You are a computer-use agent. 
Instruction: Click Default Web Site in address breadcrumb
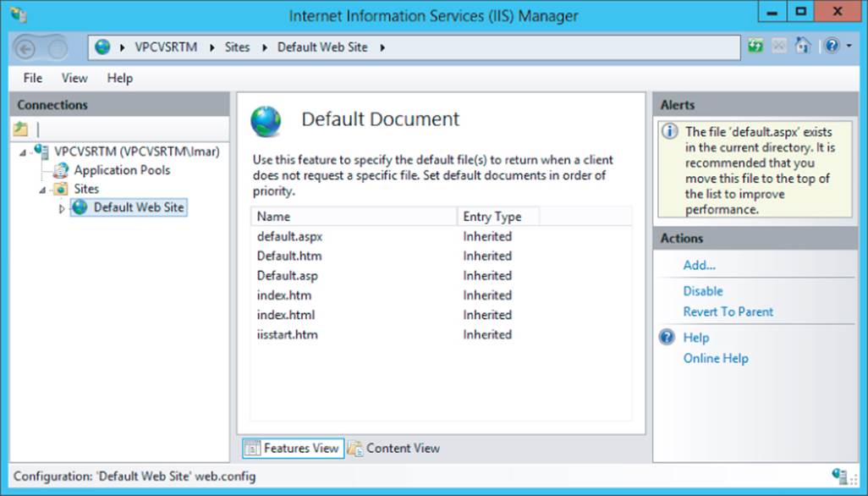coord(322,47)
